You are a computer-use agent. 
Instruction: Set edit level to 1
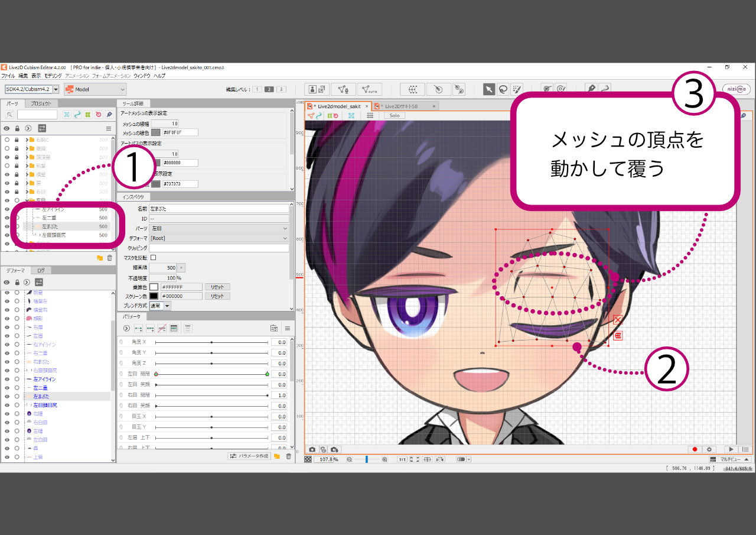pos(257,89)
